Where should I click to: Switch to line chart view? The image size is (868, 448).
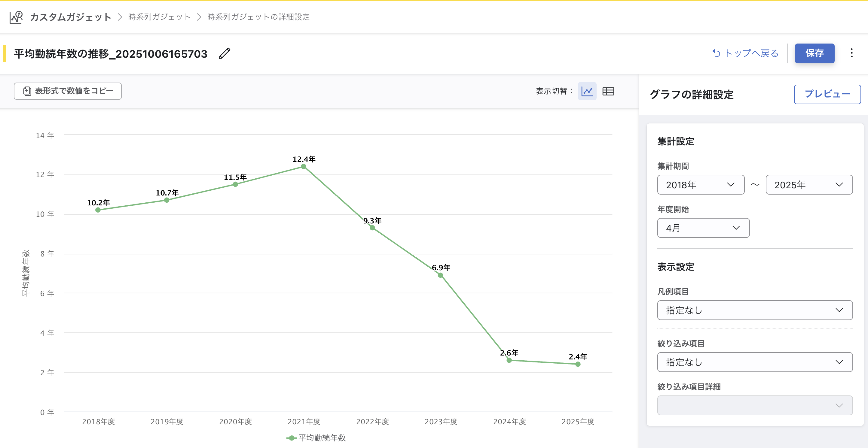coord(587,91)
